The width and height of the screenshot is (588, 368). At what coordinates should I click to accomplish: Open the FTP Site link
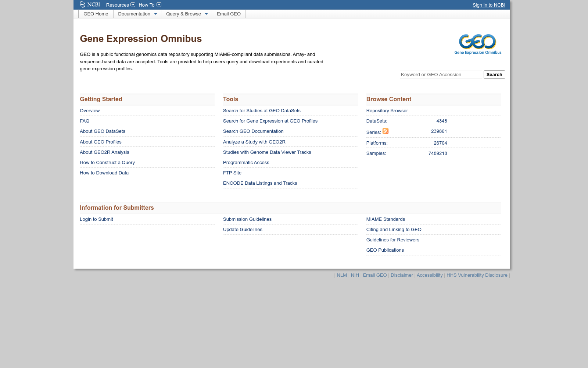click(232, 173)
